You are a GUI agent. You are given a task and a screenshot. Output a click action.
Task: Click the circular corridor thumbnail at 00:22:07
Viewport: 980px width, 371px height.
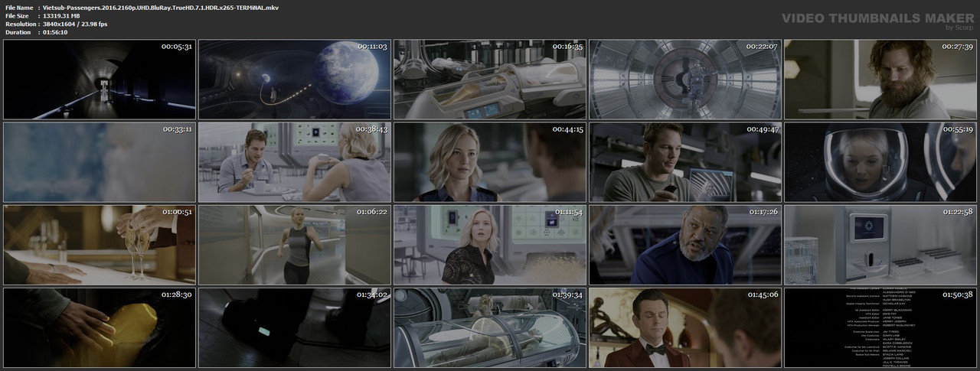click(x=685, y=80)
